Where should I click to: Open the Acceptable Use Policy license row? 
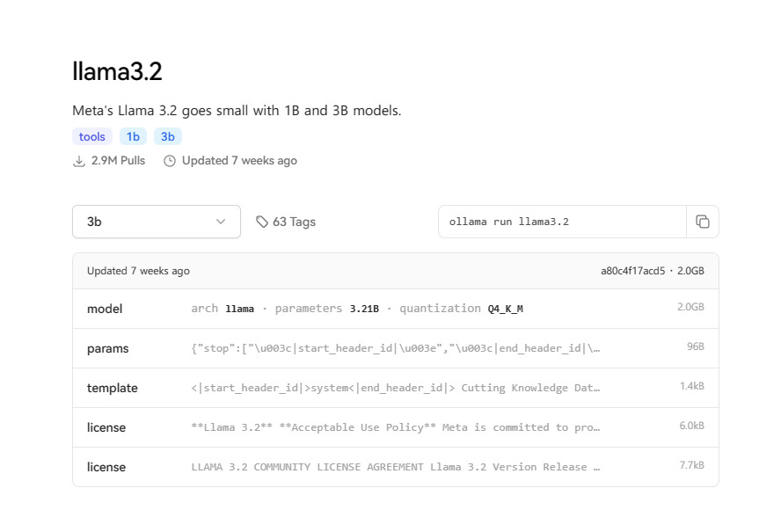395,427
